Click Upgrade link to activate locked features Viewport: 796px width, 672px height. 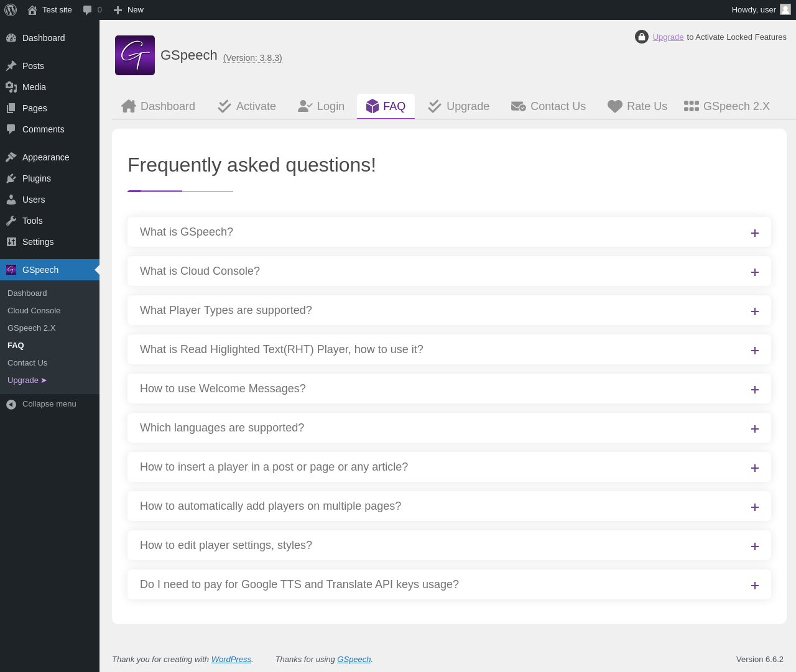coord(668,37)
